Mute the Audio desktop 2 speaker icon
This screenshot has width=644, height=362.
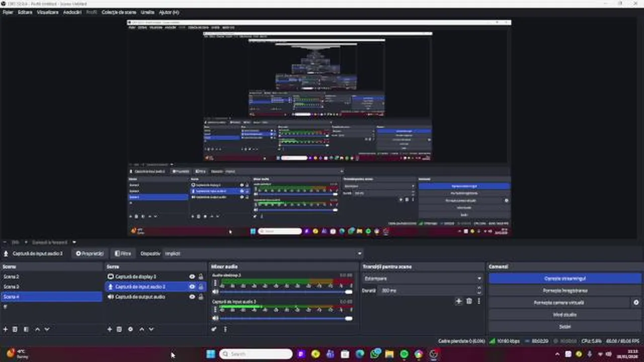pos(215,292)
